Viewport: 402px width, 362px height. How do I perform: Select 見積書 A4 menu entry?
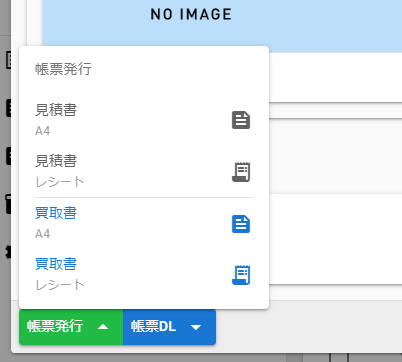pyautogui.click(x=144, y=120)
